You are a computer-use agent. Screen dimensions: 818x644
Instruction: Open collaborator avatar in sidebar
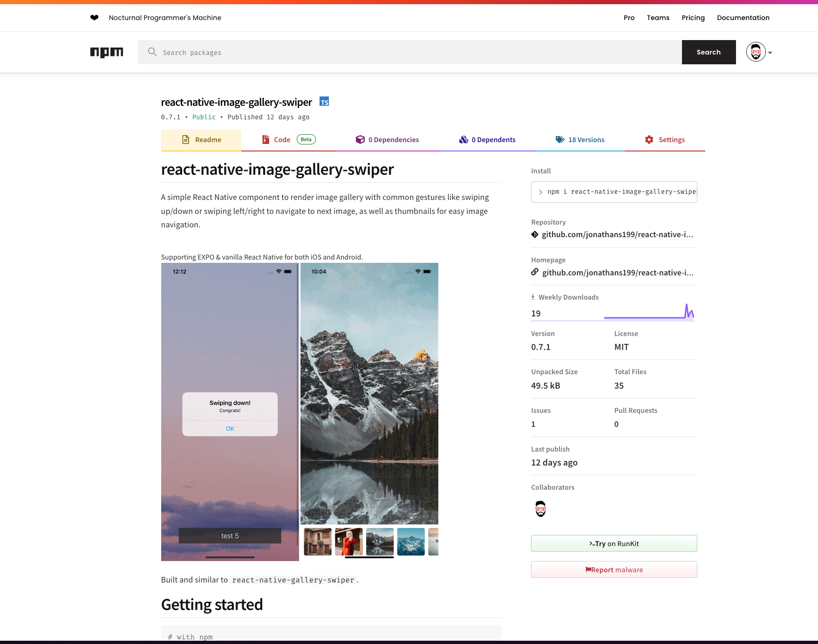[540, 509]
